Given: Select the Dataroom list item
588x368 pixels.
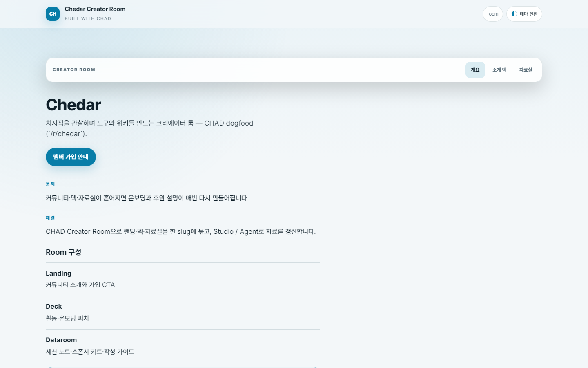Looking at the screenshot, I should 183,346.
